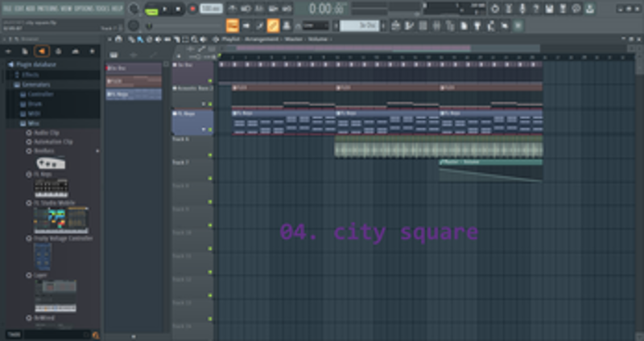Click the one-click audio recording microphone icon
Screen dimensions: 644x341
click(x=522, y=9)
